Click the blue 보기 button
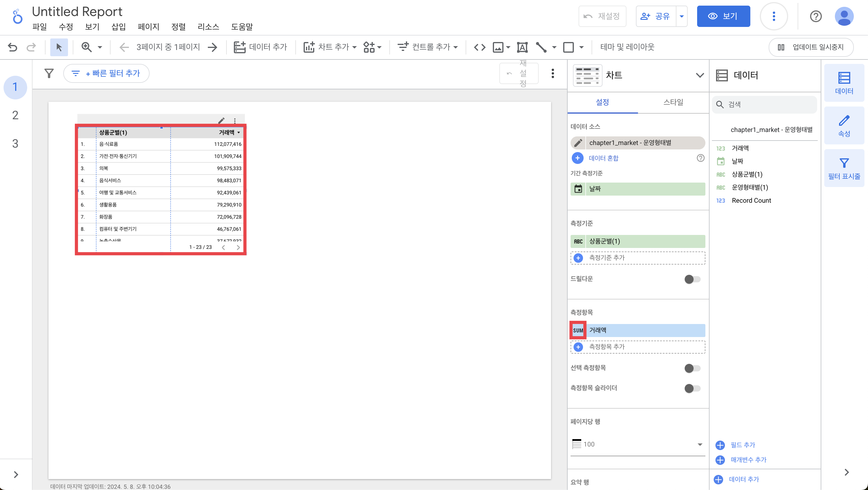868x490 pixels. click(723, 16)
